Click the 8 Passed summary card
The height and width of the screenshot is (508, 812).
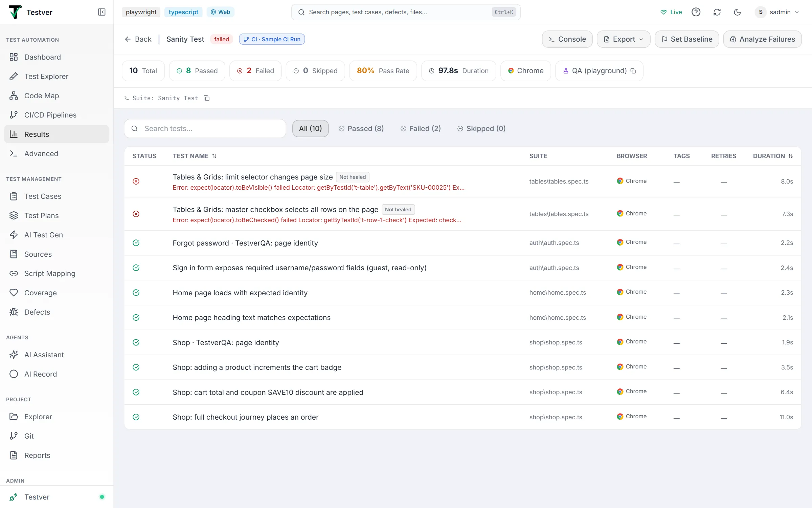coord(197,71)
